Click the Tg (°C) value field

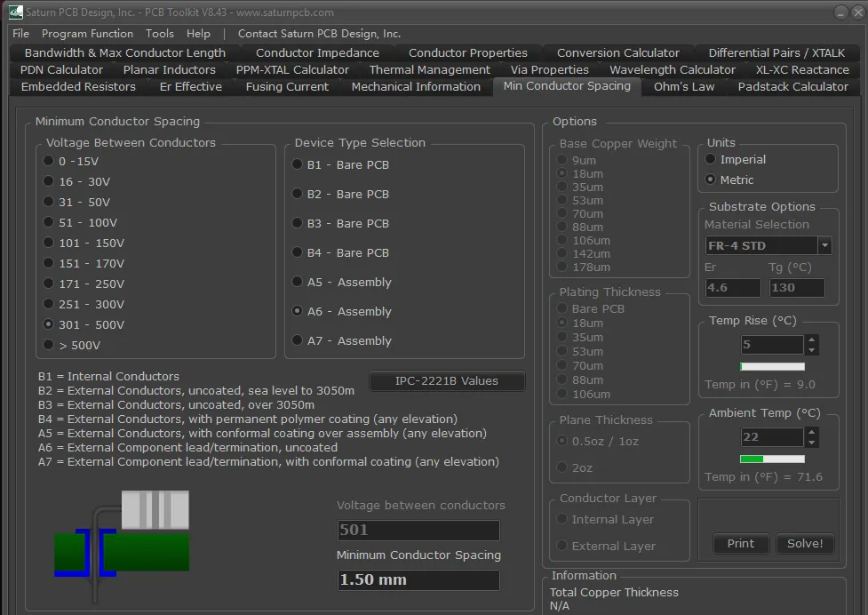(x=797, y=288)
